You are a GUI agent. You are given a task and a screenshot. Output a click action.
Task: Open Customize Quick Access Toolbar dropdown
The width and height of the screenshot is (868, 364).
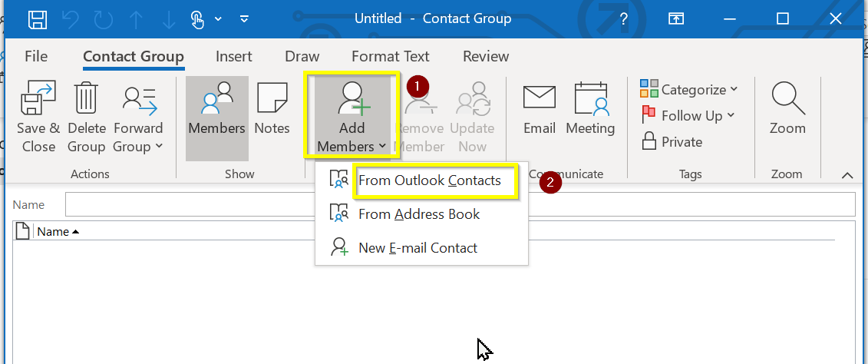tap(244, 19)
